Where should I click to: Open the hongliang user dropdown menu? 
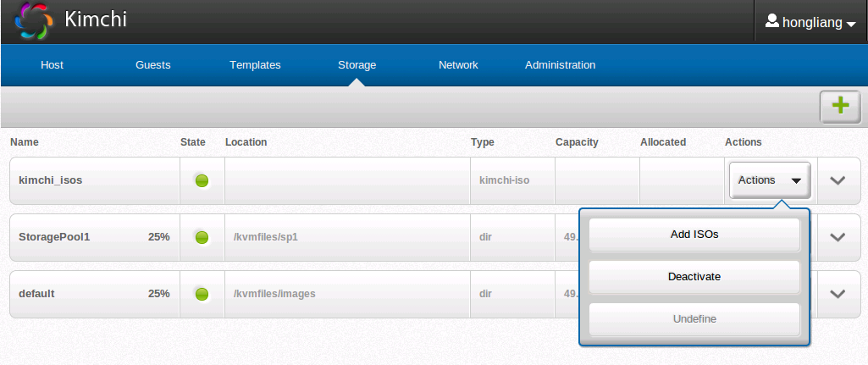[x=810, y=23]
